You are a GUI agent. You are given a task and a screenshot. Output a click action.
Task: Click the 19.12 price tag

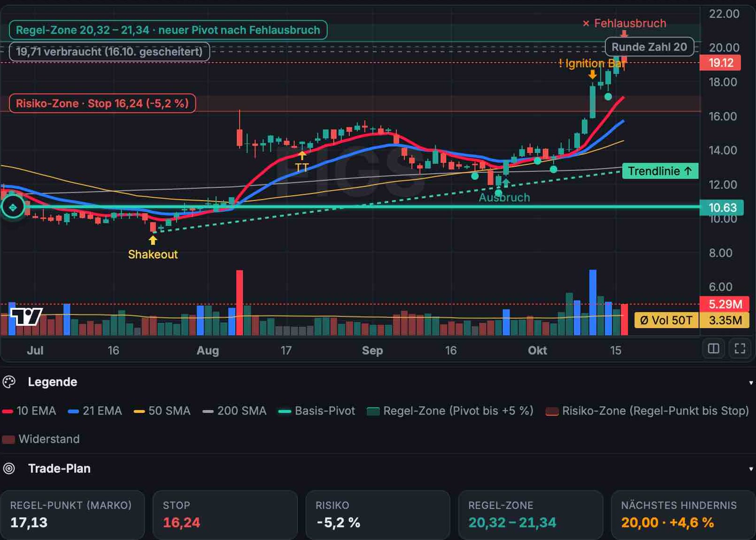[720, 62]
